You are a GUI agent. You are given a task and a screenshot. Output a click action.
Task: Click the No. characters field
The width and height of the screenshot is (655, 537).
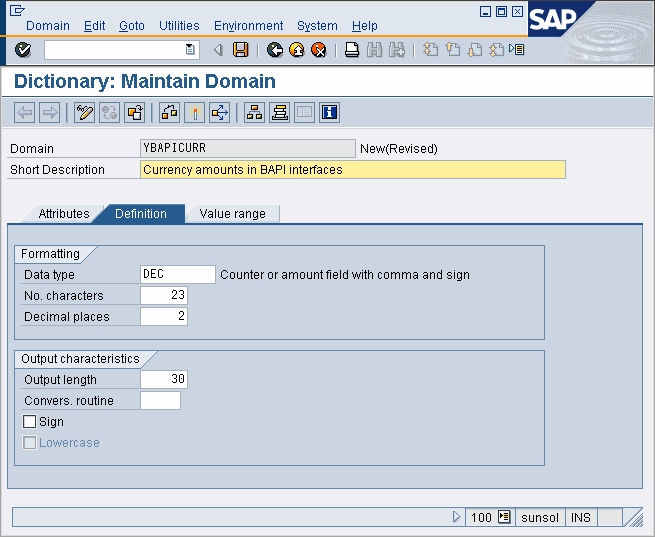click(x=164, y=295)
